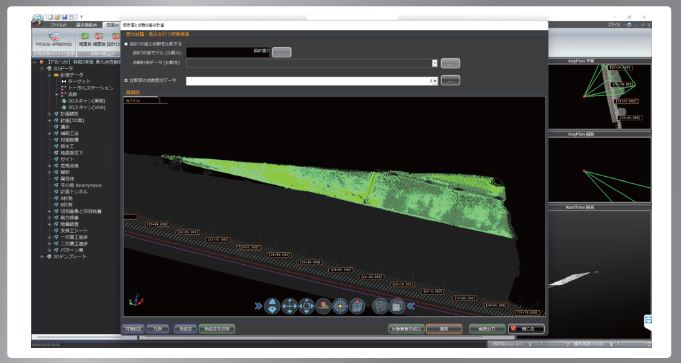Viewport: 681px width, 363px height.
Task: Select the その他 Anonymous item in the tree
Action: (x=81, y=185)
